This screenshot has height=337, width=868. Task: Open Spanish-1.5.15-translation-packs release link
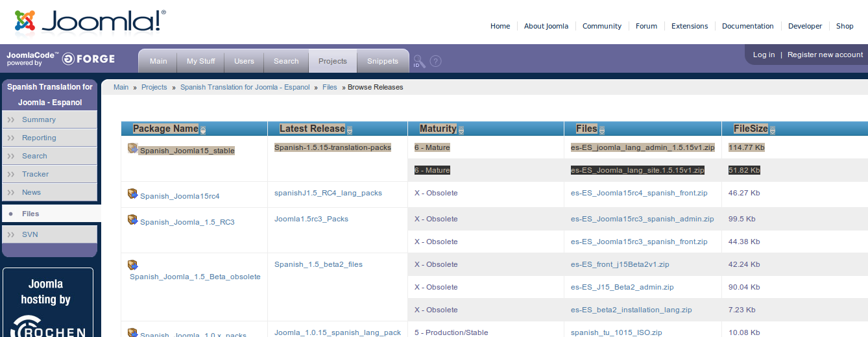pos(333,147)
